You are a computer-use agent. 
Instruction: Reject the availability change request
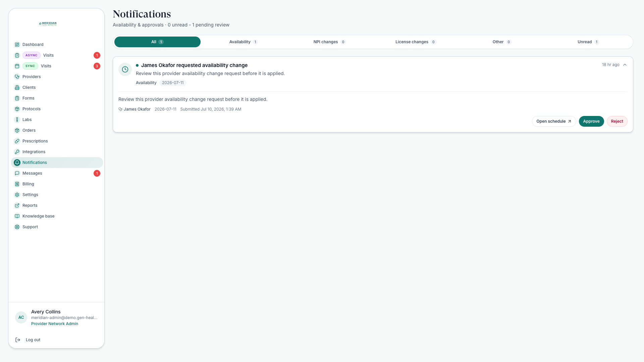pos(617,121)
